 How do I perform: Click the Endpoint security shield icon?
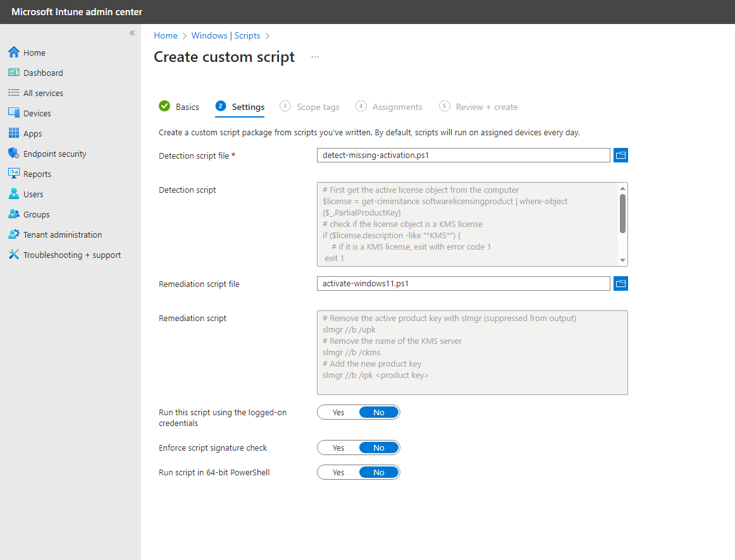(13, 153)
